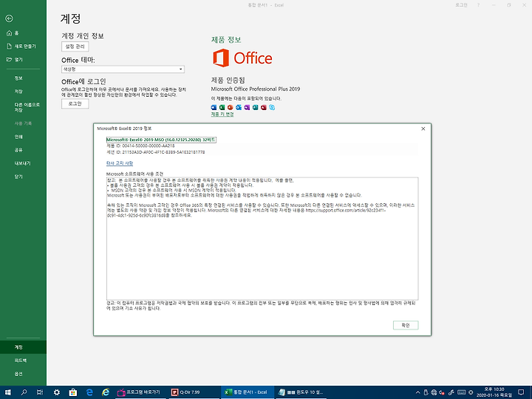Open the touch keyboard tray icon

click(461, 392)
